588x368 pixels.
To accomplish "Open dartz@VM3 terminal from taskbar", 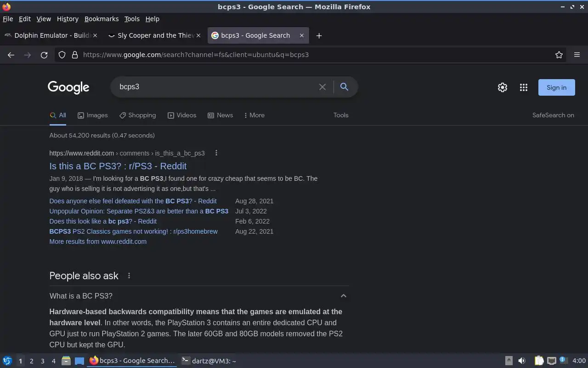I will click(x=209, y=361).
